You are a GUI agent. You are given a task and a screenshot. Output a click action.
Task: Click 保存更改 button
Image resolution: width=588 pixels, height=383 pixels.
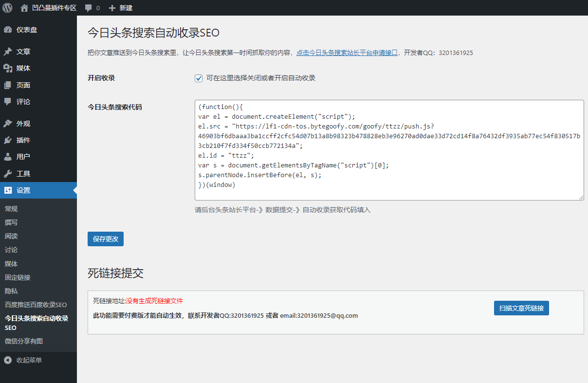point(106,239)
